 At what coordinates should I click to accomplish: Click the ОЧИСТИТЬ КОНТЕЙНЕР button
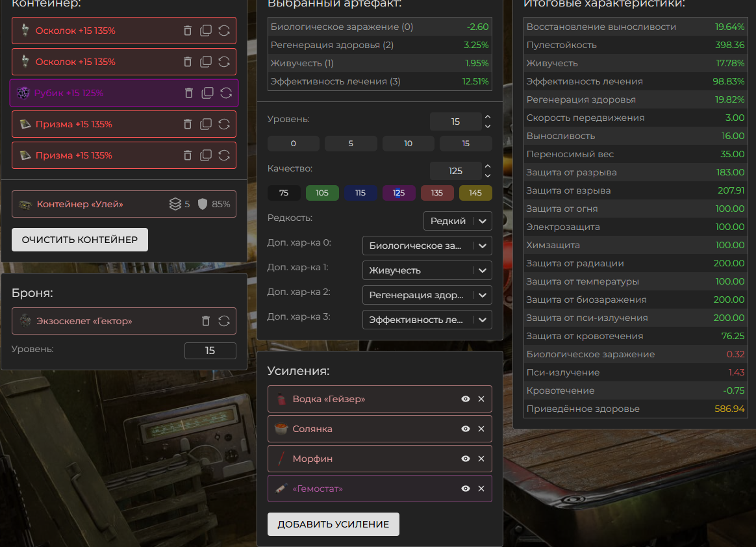80,240
